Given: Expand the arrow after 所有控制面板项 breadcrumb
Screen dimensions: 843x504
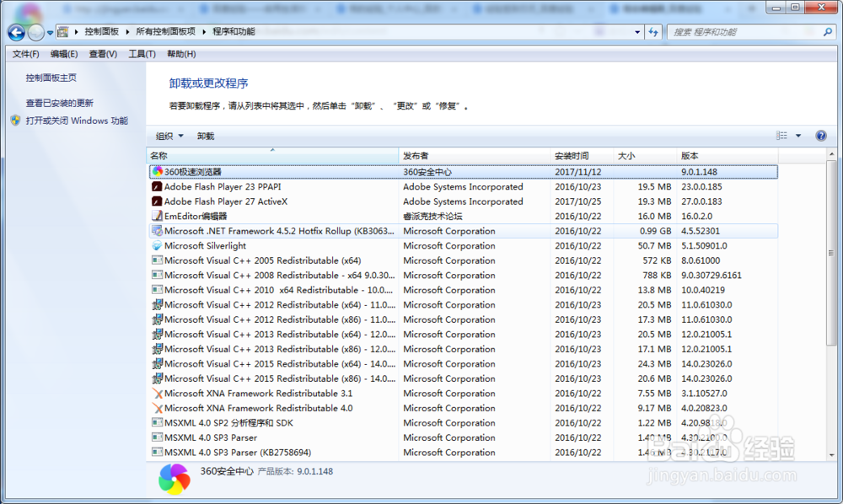Looking at the screenshot, I should tap(204, 32).
